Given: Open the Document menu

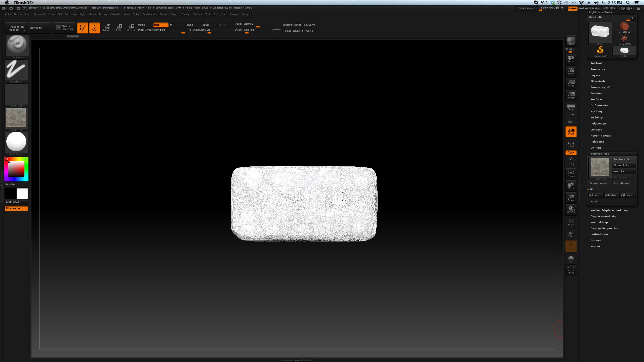Looking at the screenshot, I should 39,14.
